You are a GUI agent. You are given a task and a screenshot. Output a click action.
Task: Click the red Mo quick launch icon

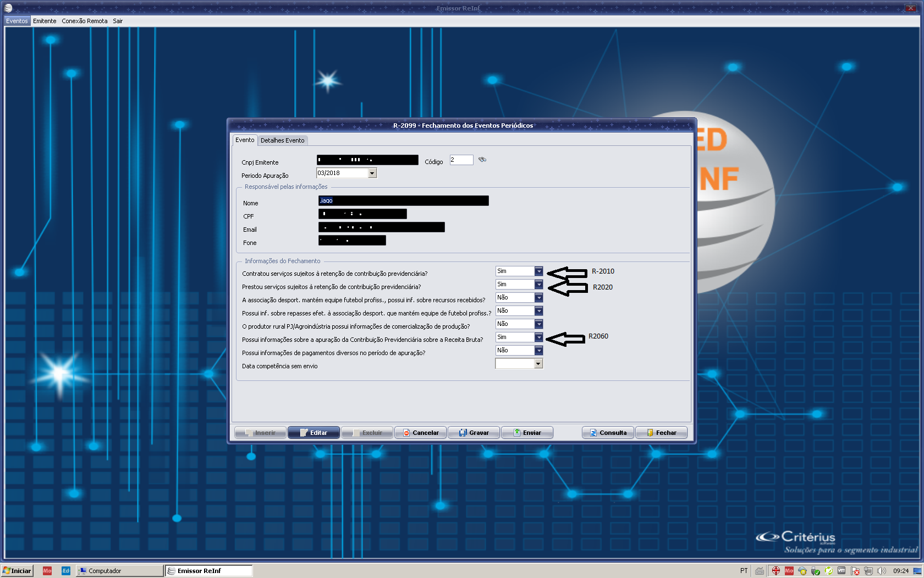tap(47, 571)
